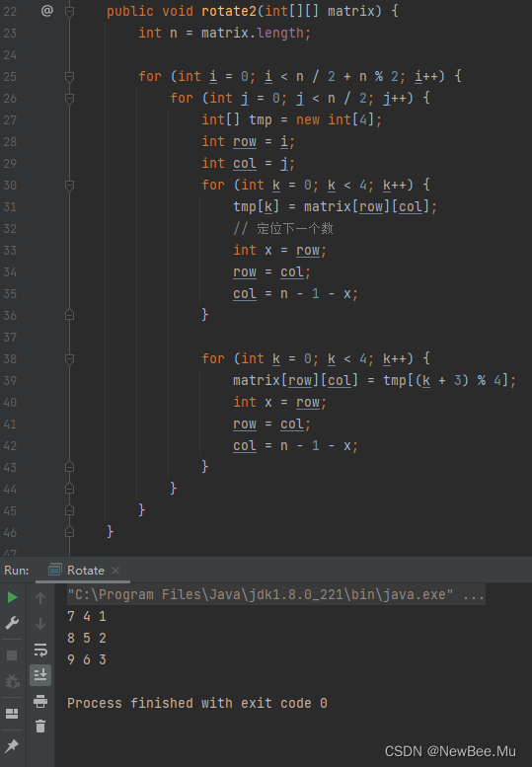Collapse the inner j loop at line 26

point(69,99)
